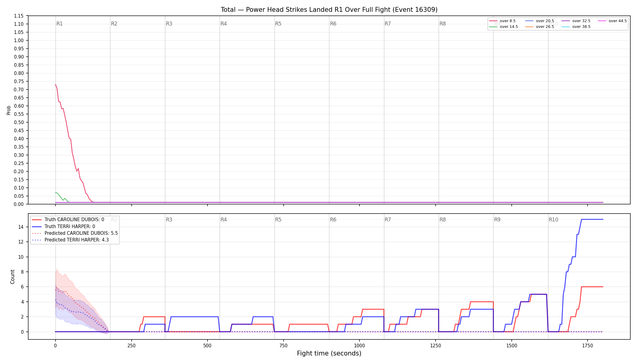The height and width of the screenshot is (364, 637).
Task: Click the 1750 tick on the x-axis
Action: (x=588, y=345)
